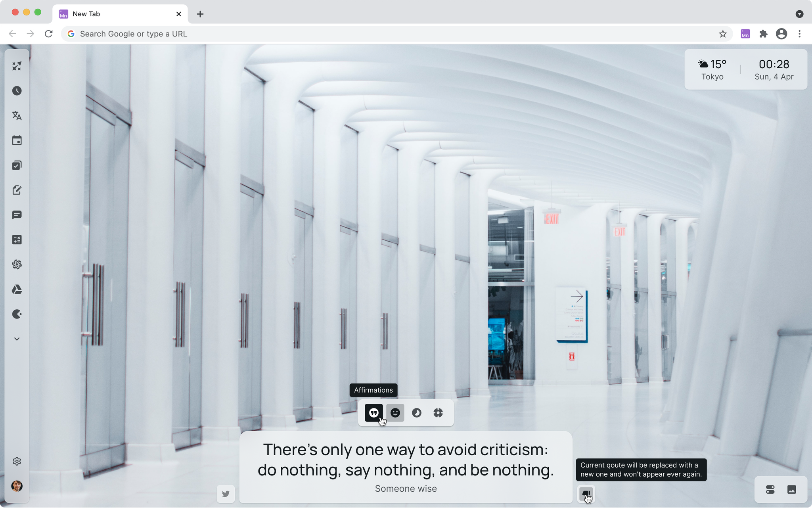Expand the sidebar with the chevron arrow
The width and height of the screenshot is (812, 508).
17,339
